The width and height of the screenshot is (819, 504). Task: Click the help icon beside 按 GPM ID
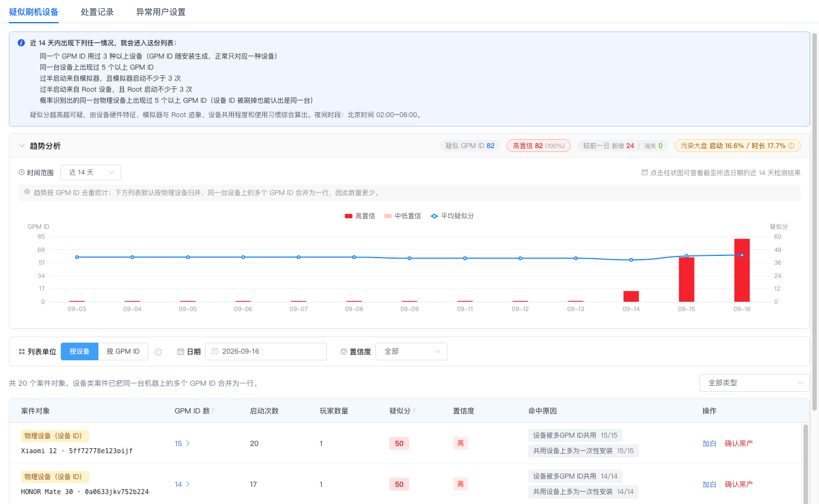(158, 352)
